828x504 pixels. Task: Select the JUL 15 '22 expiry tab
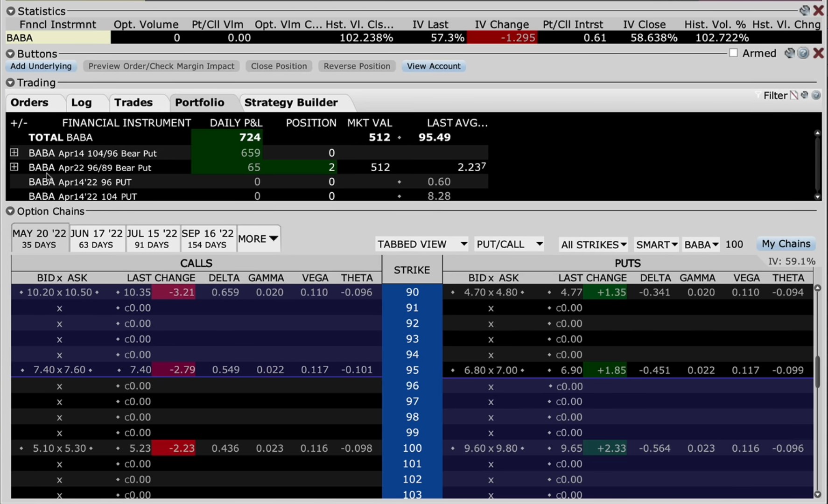point(152,238)
